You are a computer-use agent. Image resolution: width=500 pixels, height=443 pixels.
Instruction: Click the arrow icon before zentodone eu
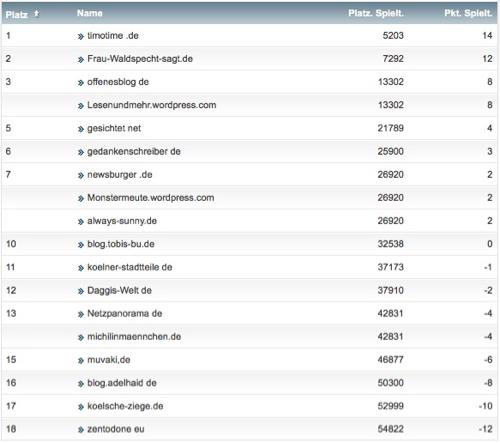tap(81, 430)
